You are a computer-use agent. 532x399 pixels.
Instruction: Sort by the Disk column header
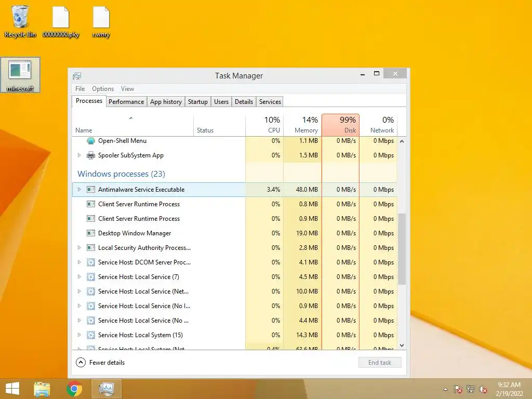pos(341,125)
